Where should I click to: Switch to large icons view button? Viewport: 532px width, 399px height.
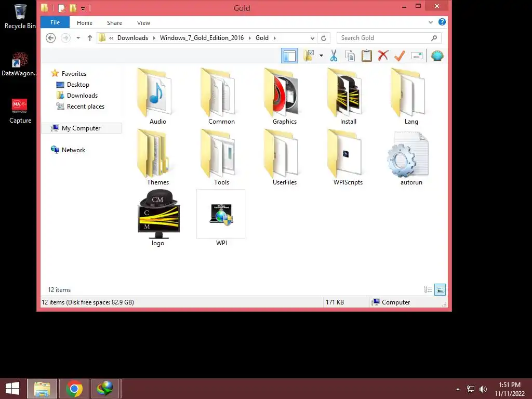[x=440, y=289]
